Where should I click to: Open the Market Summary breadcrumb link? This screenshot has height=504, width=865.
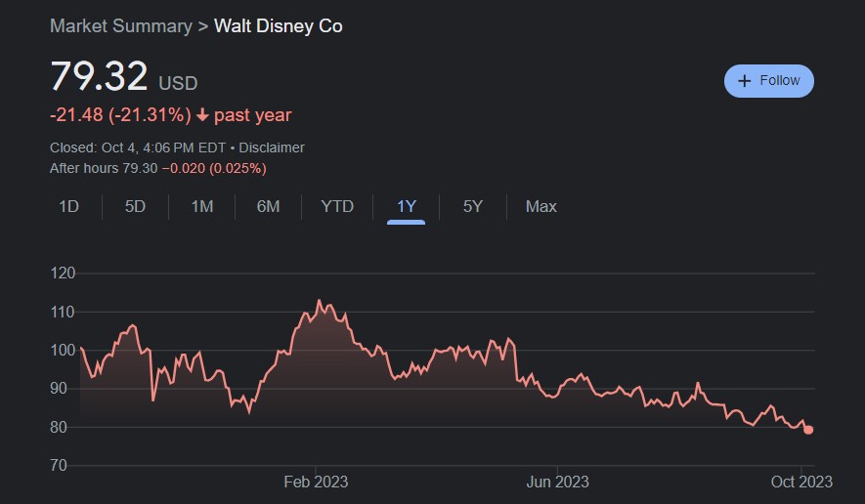pyautogui.click(x=121, y=26)
